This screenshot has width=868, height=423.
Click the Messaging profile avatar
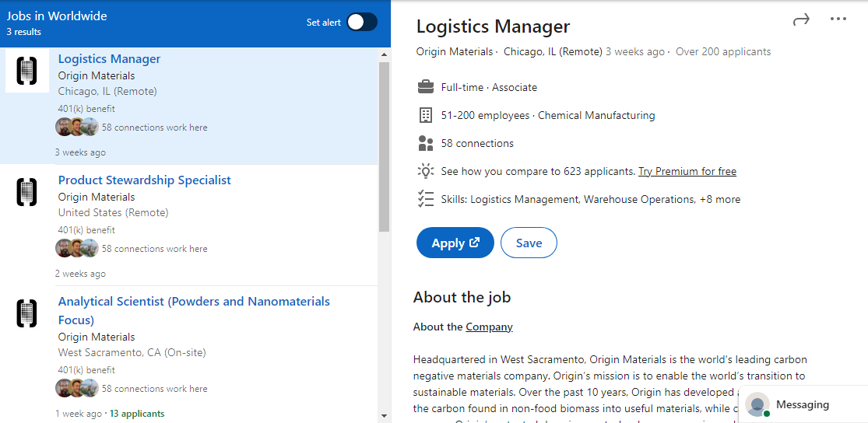[757, 405]
